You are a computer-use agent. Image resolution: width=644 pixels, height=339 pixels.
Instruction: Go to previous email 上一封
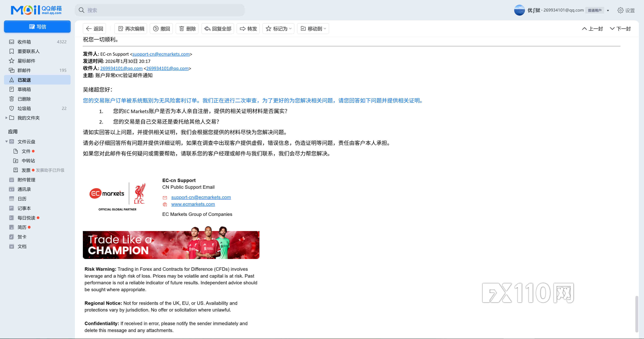coord(592,29)
